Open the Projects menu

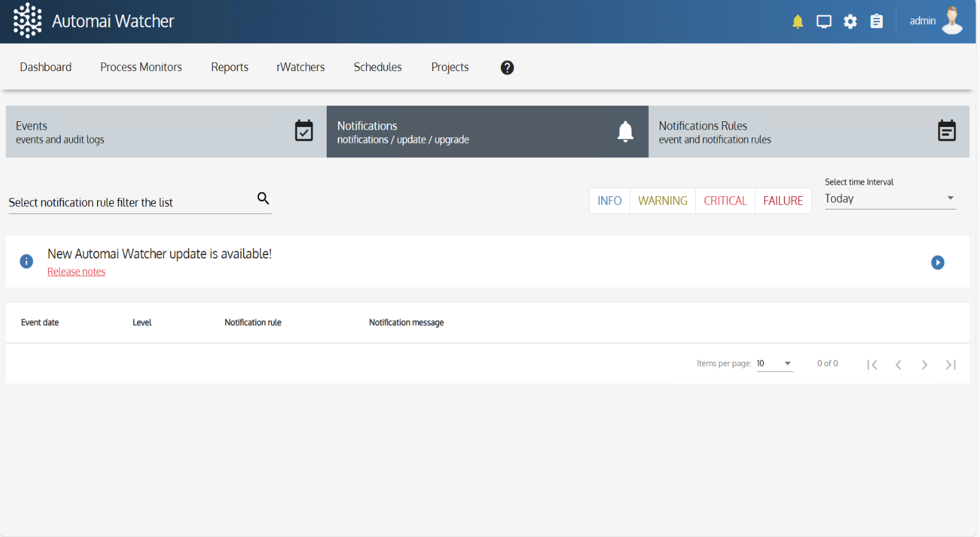[x=450, y=67]
